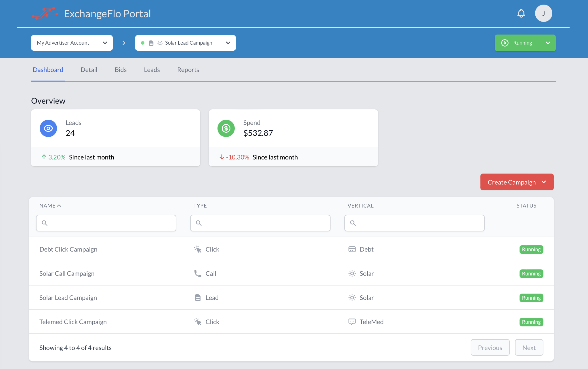Screen dimensions: 588x369
Task: Open Solar Call Campaign link
Action: click(67, 273)
